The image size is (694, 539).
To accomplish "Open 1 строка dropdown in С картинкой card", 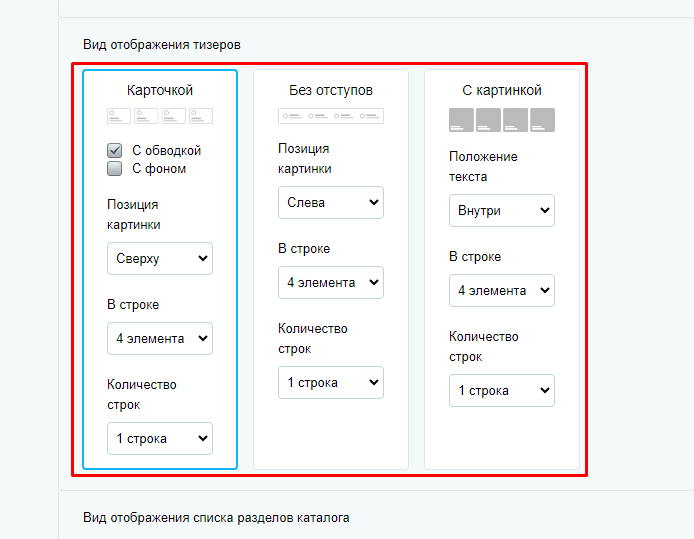I will click(x=501, y=390).
